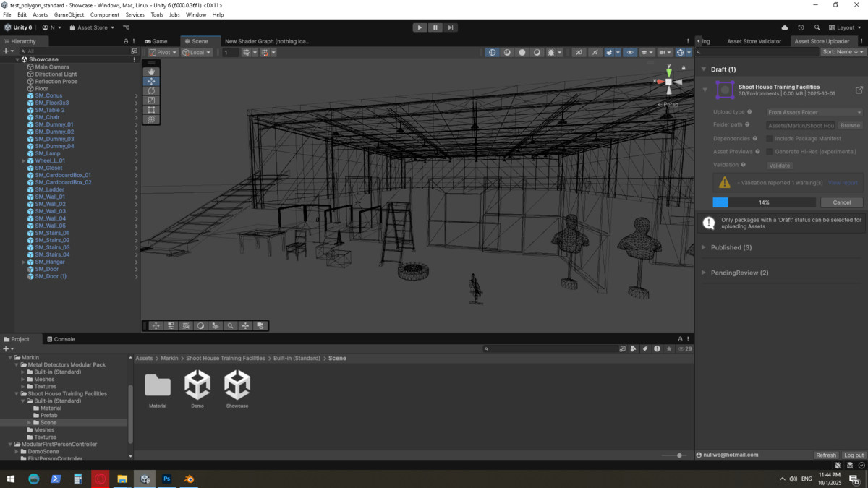The width and height of the screenshot is (868, 488).
Task: Enable the Generate Hi-Res asset previews checkbox
Action: pyautogui.click(x=770, y=152)
